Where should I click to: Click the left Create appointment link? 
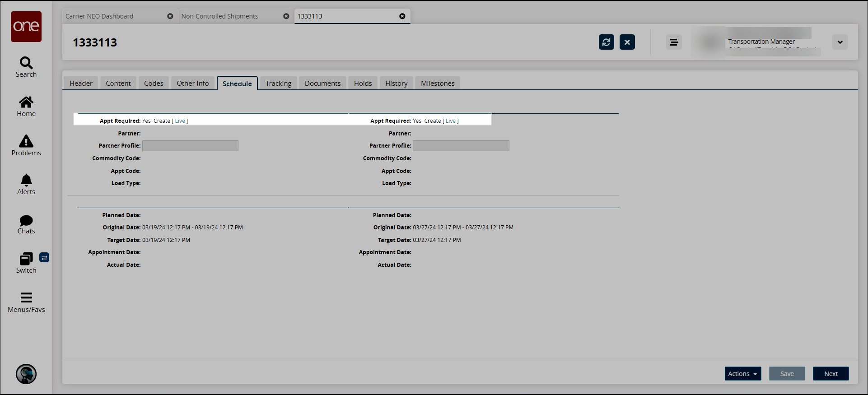[x=162, y=121]
